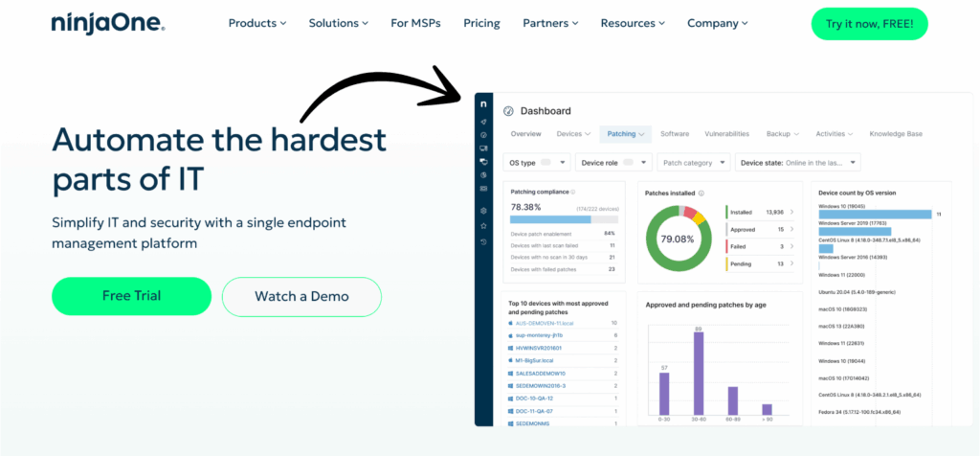Select the Overview tab in the dashboard
This screenshot has width=980, height=456.
point(525,134)
